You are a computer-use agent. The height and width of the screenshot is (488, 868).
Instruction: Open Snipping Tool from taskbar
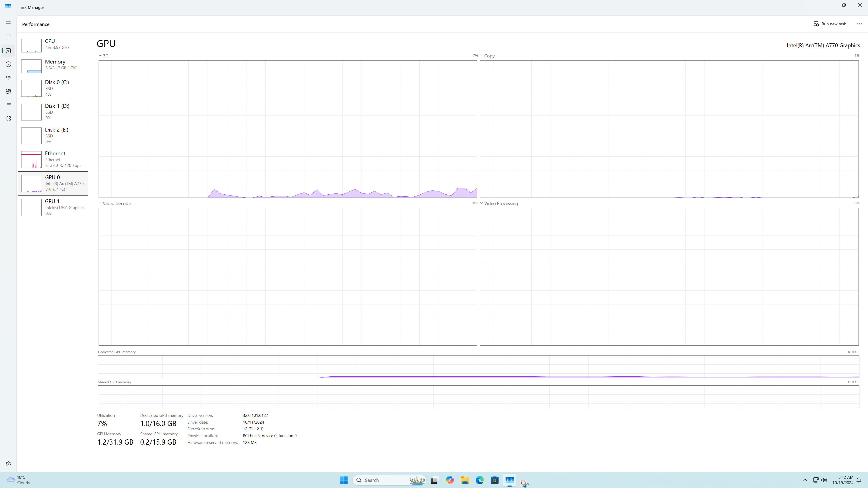pos(524,483)
